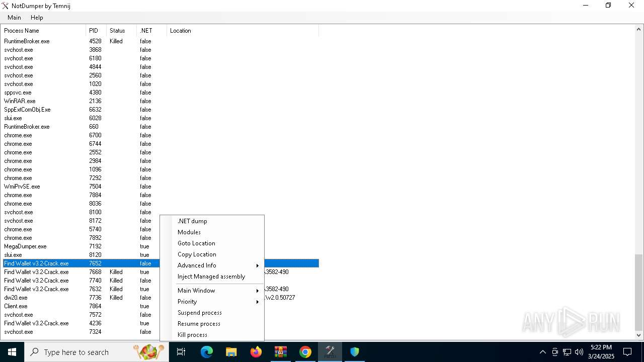Open the Windows Security shield icon
Image resolution: width=644 pixels, height=362 pixels.
tap(355, 352)
